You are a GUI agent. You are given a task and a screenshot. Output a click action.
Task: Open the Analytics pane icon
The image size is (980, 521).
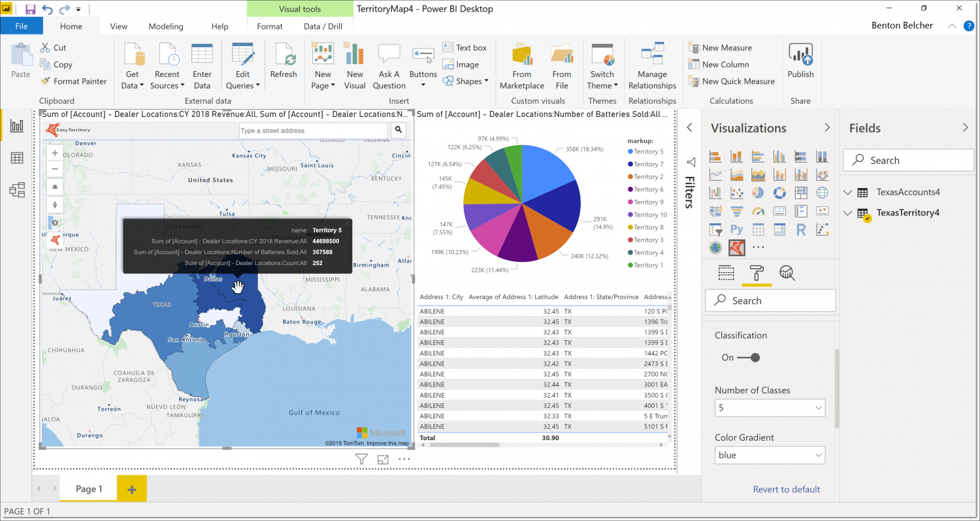click(x=787, y=273)
